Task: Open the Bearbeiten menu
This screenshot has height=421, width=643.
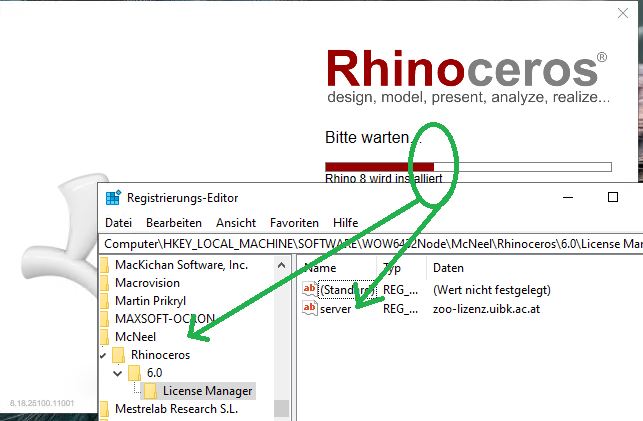Action: tap(174, 223)
